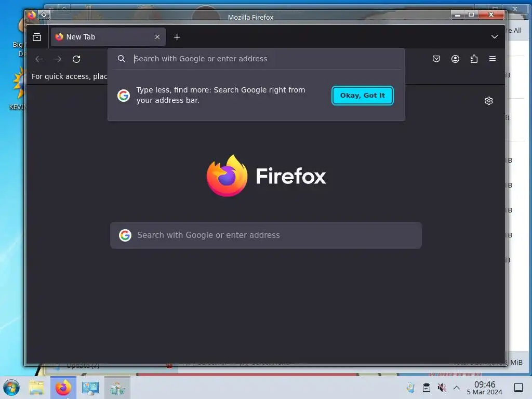Click Google icon in page search box
This screenshot has height=399, width=532.
tap(125, 235)
